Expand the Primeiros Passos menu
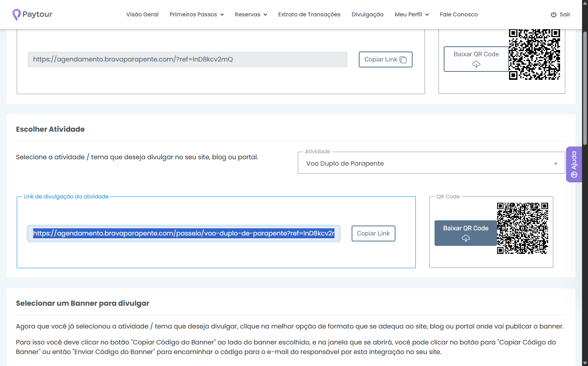The height and width of the screenshot is (366, 588). click(197, 14)
